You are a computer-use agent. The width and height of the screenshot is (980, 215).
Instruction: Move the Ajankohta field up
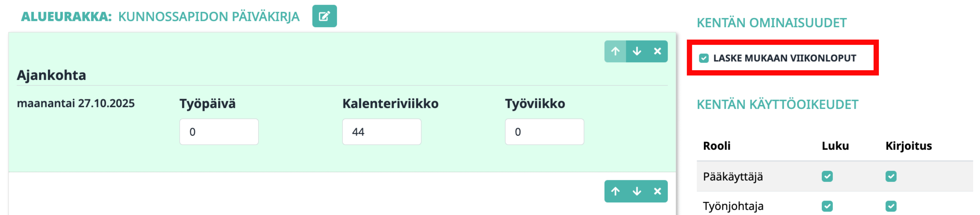click(615, 51)
